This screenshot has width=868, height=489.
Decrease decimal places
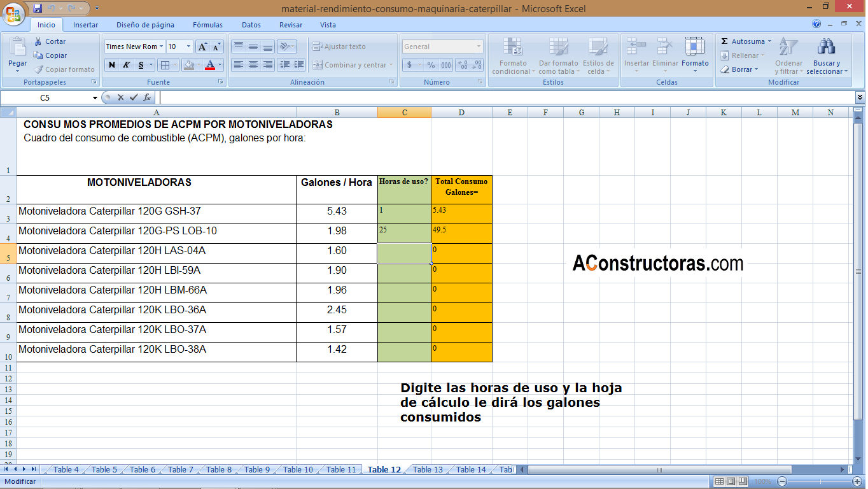click(477, 65)
